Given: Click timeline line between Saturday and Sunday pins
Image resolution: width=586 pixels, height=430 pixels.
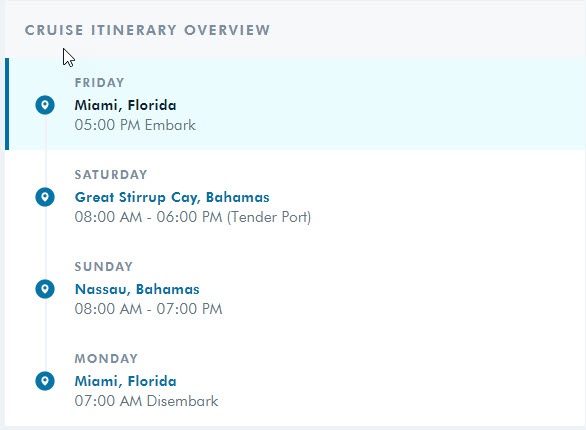Looking at the screenshot, I should point(46,243).
